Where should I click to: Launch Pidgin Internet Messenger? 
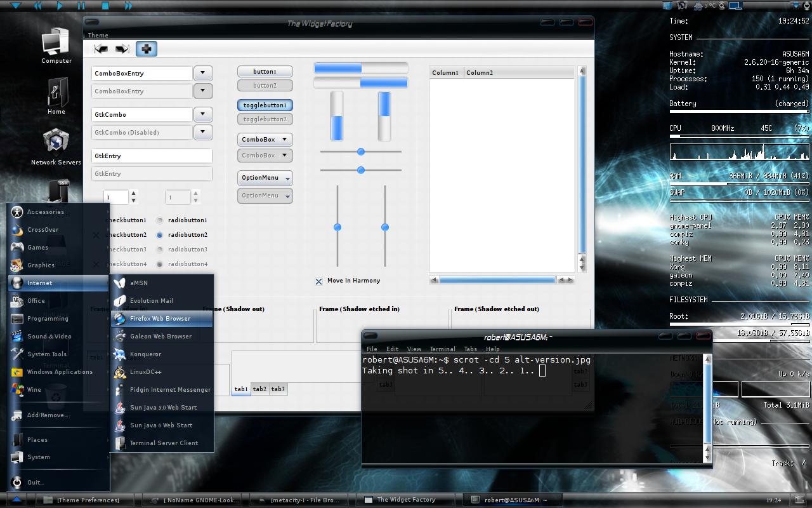click(162, 389)
